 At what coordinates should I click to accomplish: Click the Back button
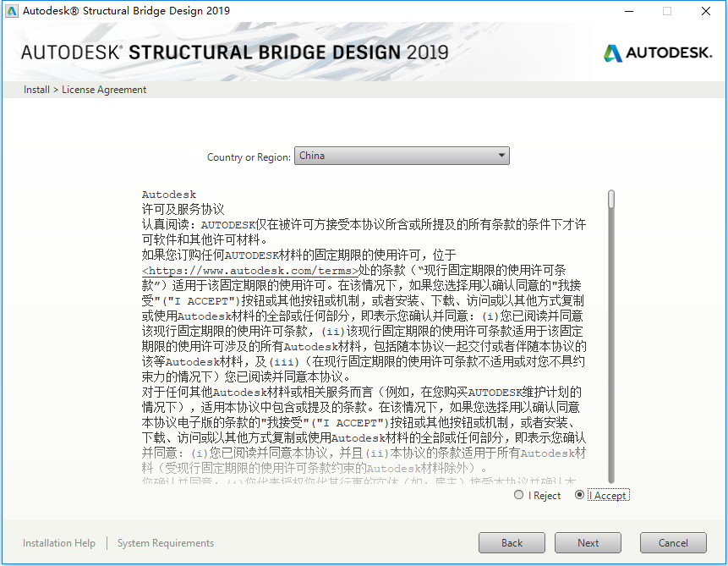pyautogui.click(x=512, y=543)
